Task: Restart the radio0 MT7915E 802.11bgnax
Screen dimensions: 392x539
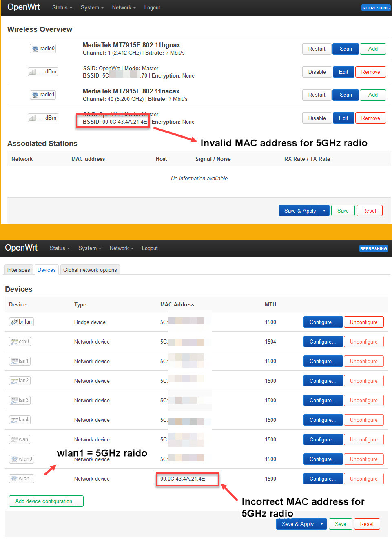Action: click(x=317, y=49)
